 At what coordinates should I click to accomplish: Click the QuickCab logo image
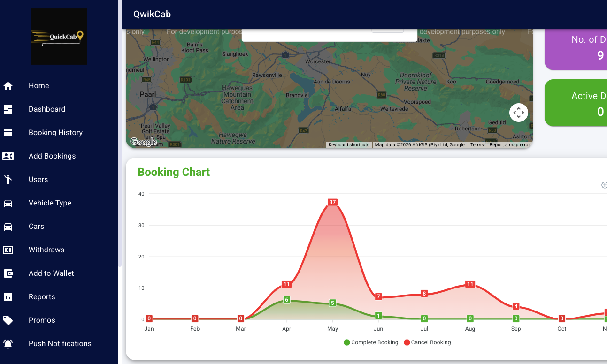point(59,37)
